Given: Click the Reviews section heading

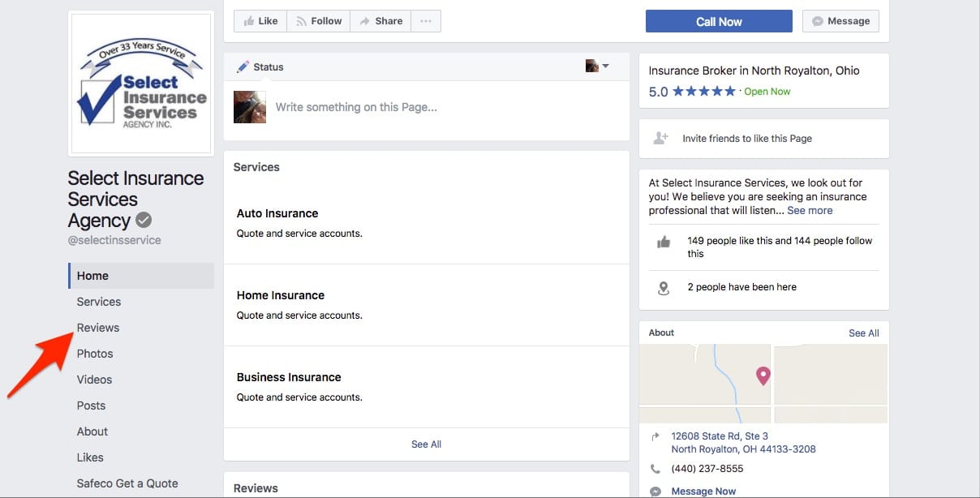Looking at the screenshot, I should click(x=256, y=488).
